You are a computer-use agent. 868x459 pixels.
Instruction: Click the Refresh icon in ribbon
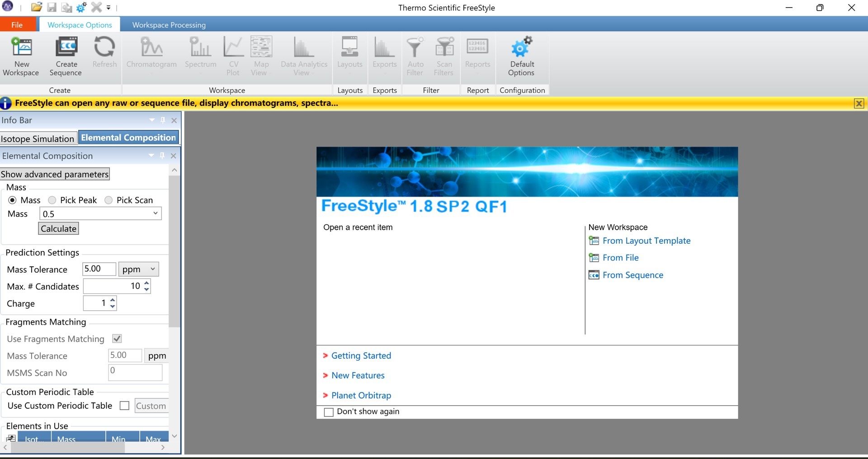pyautogui.click(x=104, y=47)
